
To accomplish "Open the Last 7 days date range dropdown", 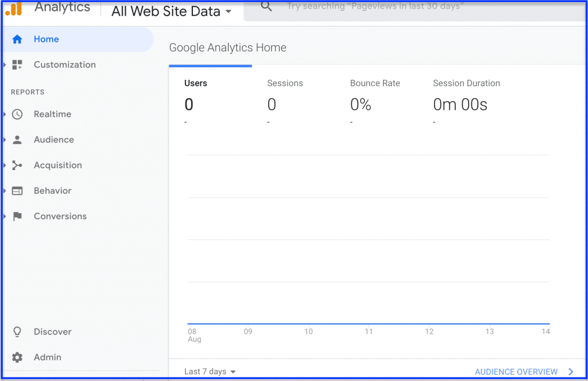I will [x=210, y=372].
